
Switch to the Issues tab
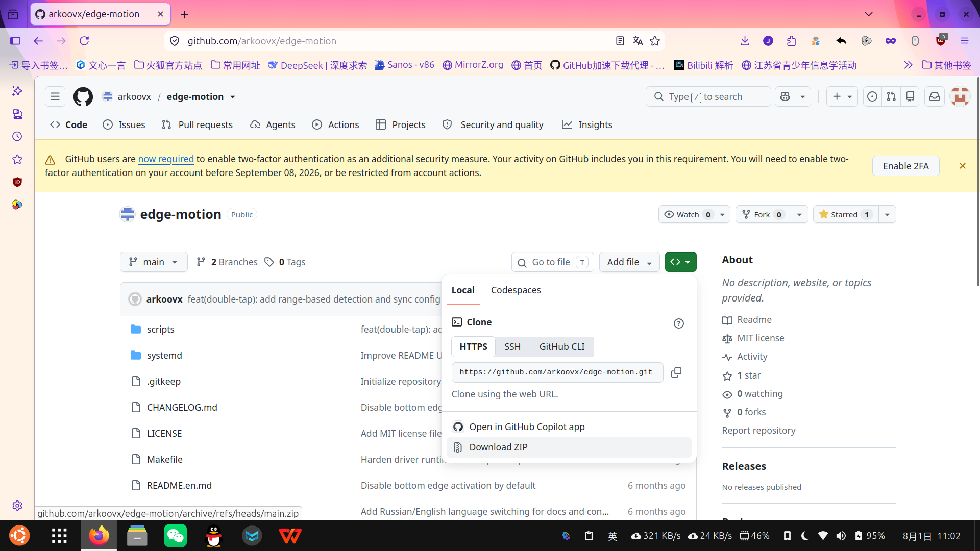(124, 124)
